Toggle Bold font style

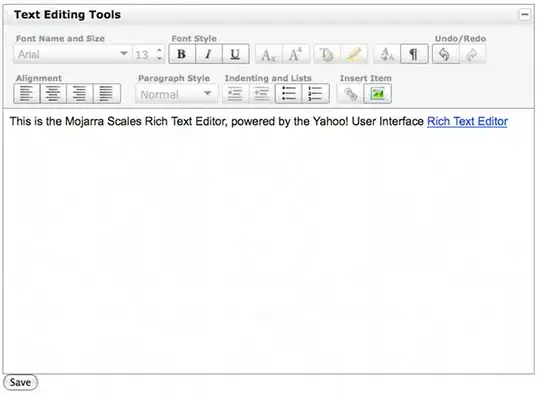(182, 54)
